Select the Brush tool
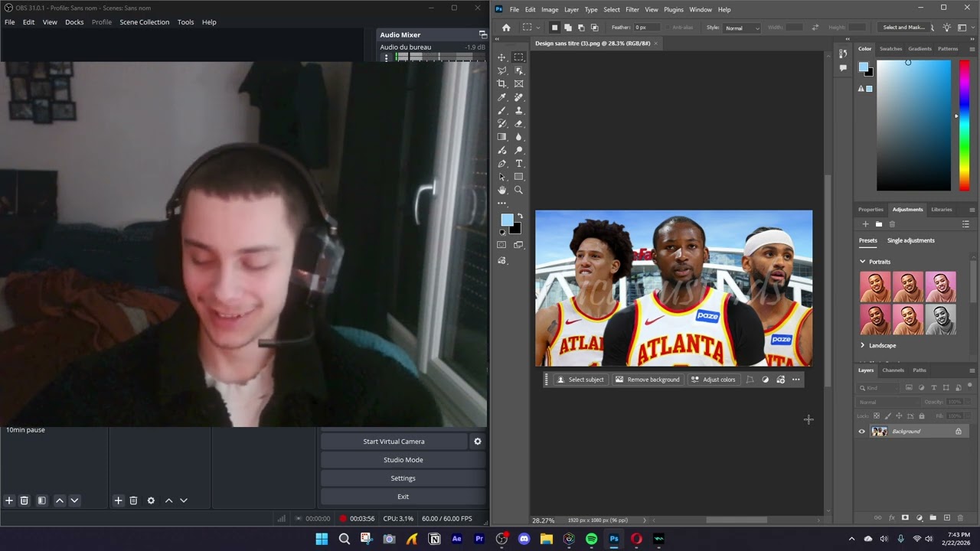Viewport: 980px width, 551px height. pyautogui.click(x=502, y=110)
